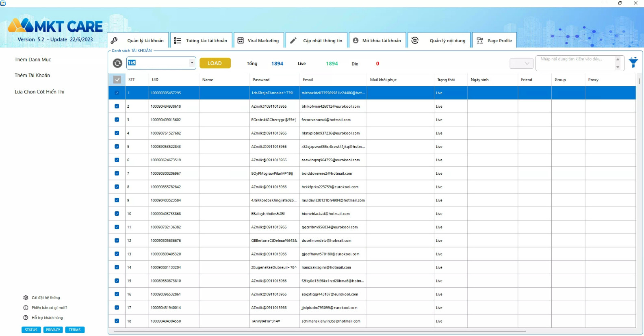Screen dimensions: 644x336
Task: Click the vertical scrollbar beside the table
Action: pyautogui.click(x=639, y=81)
